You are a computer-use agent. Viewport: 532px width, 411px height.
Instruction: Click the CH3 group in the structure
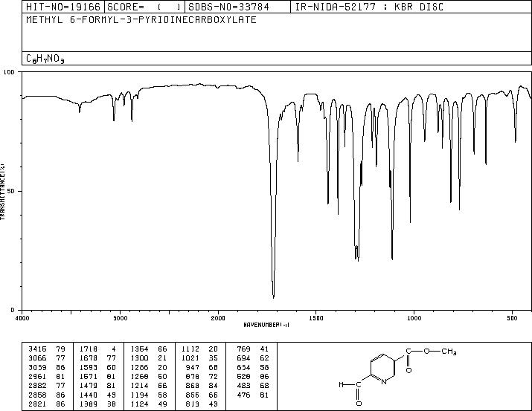coord(449,352)
